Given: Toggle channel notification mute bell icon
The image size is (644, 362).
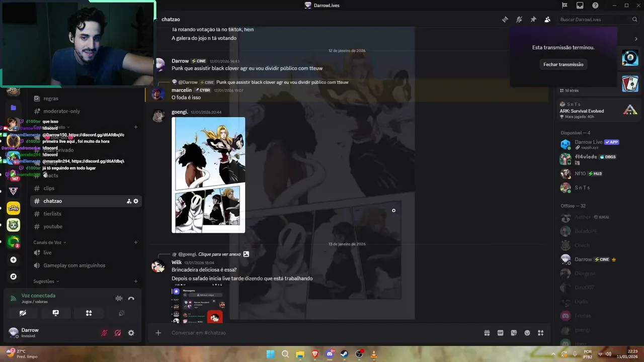Looking at the screenshot, I should pos(519,20).
